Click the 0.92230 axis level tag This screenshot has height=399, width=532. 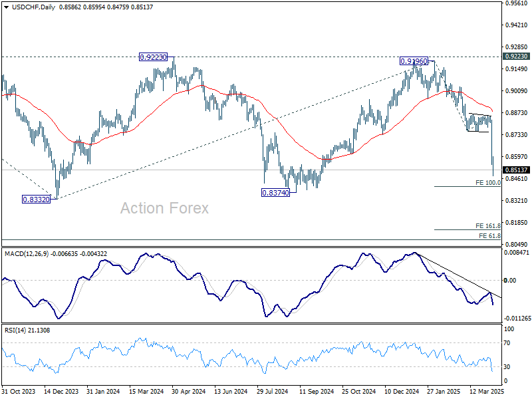517,57
